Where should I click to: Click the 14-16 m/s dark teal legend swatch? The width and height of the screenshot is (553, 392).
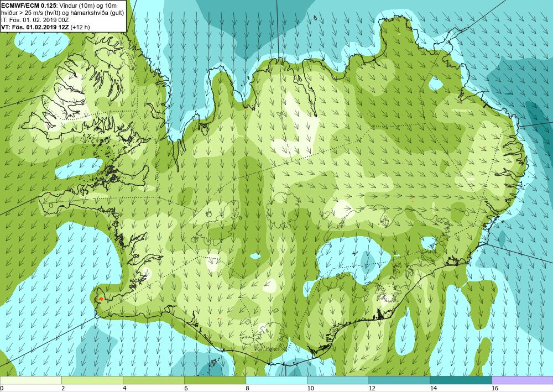pyautogui.click(x=461, y=380)
